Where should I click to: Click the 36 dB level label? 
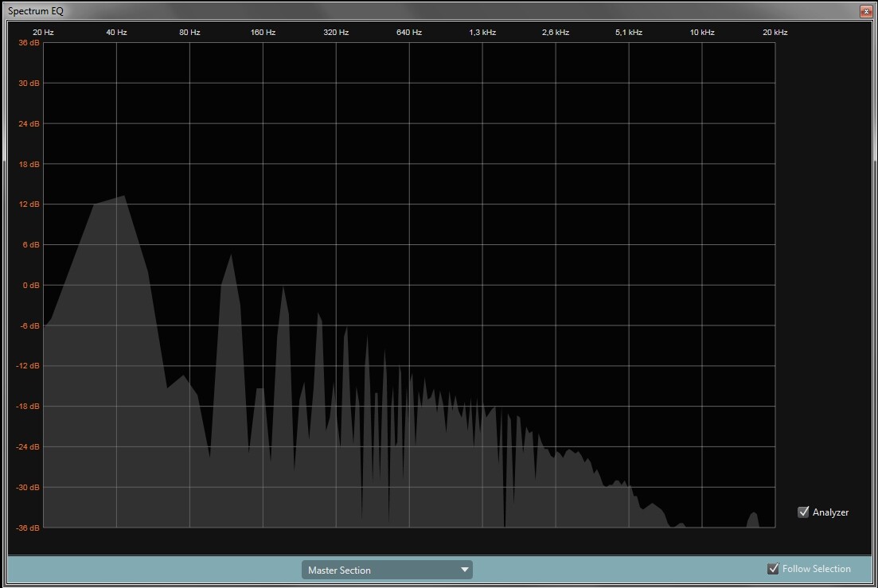click(27, 43)
